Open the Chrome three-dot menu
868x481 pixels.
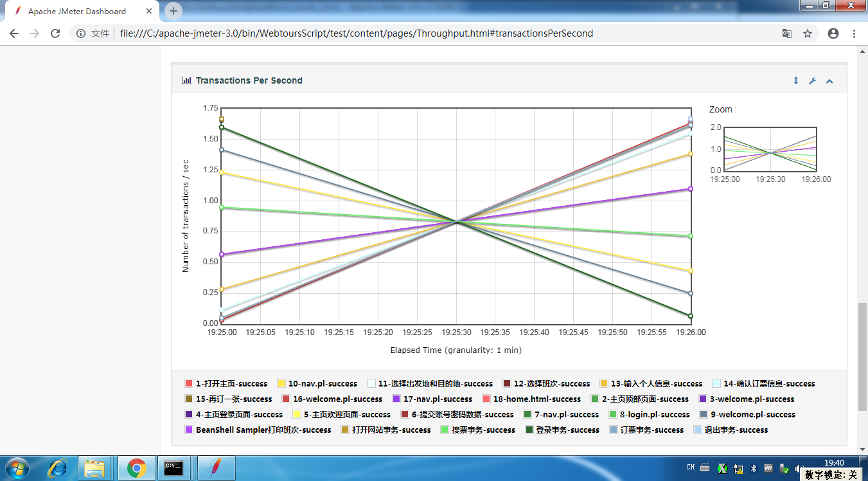[854, 33]
